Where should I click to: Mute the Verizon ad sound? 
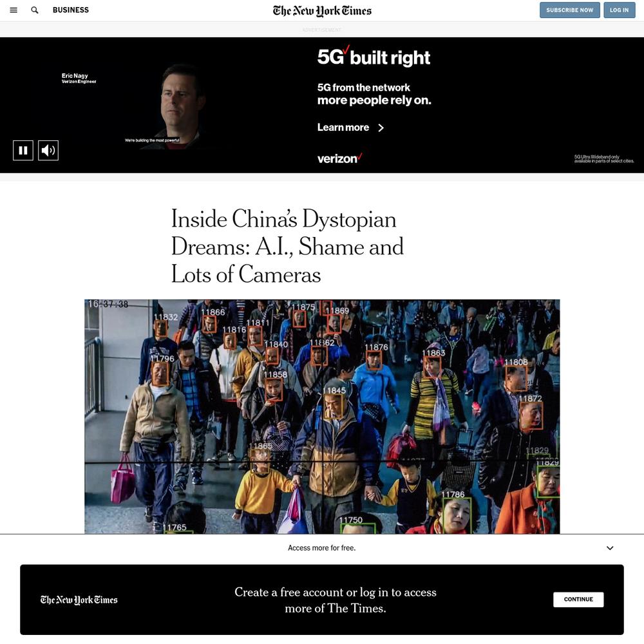click(48, 150)
